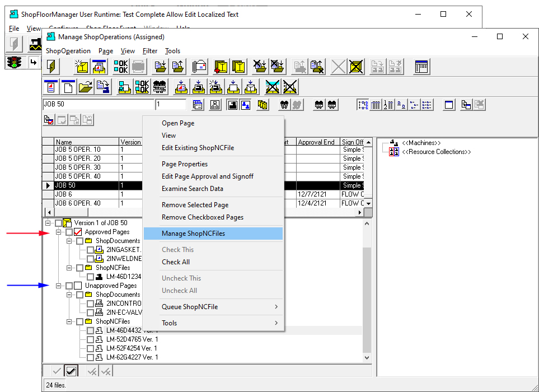Click the JOB 50 name input field
This screenshot has width=539, height=392.
pos(99,104)
